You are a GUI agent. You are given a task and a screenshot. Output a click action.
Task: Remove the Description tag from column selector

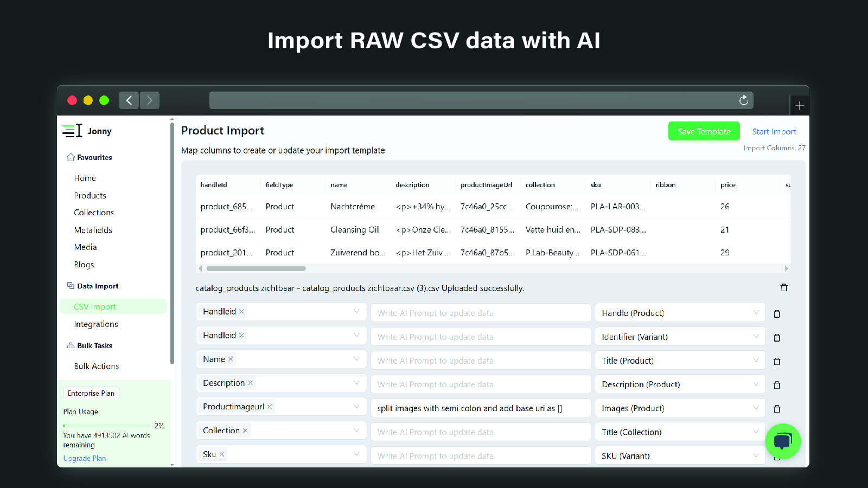coord(250,383)
